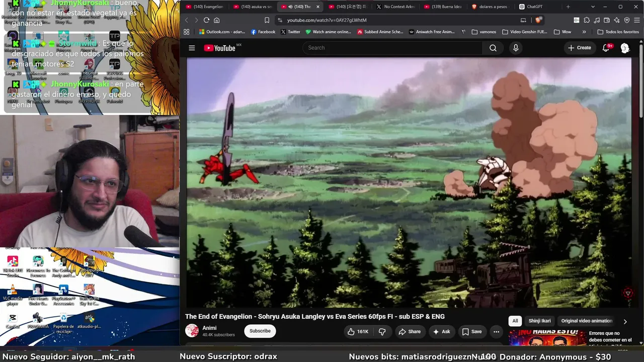Open the YouTube guide hamburger menu
This screenshot has height=362, width=644.
point(192,48)
